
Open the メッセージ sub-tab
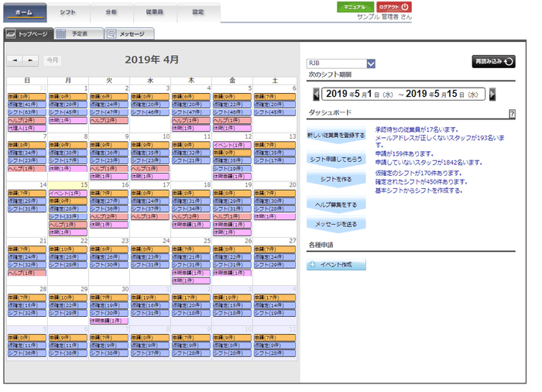click(129, 34)
